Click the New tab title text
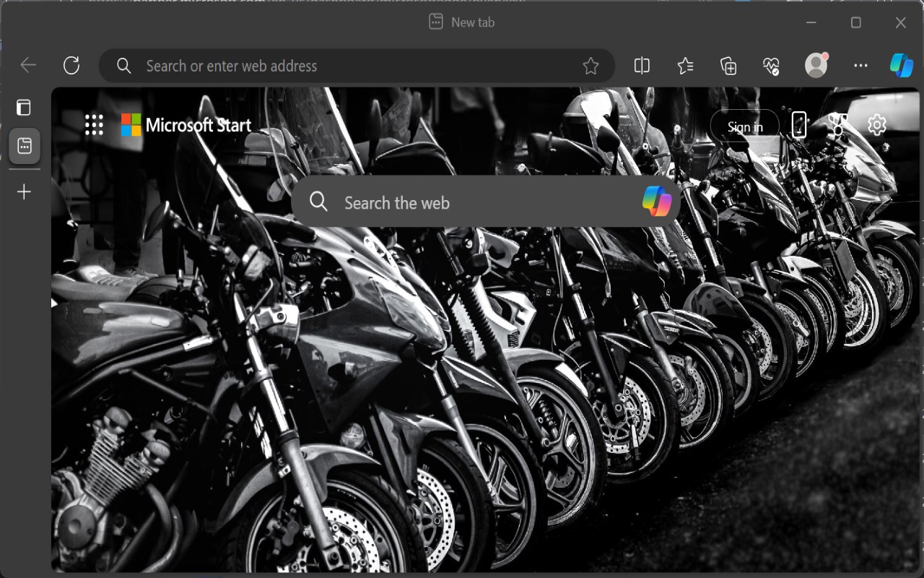 click(473, 22)
